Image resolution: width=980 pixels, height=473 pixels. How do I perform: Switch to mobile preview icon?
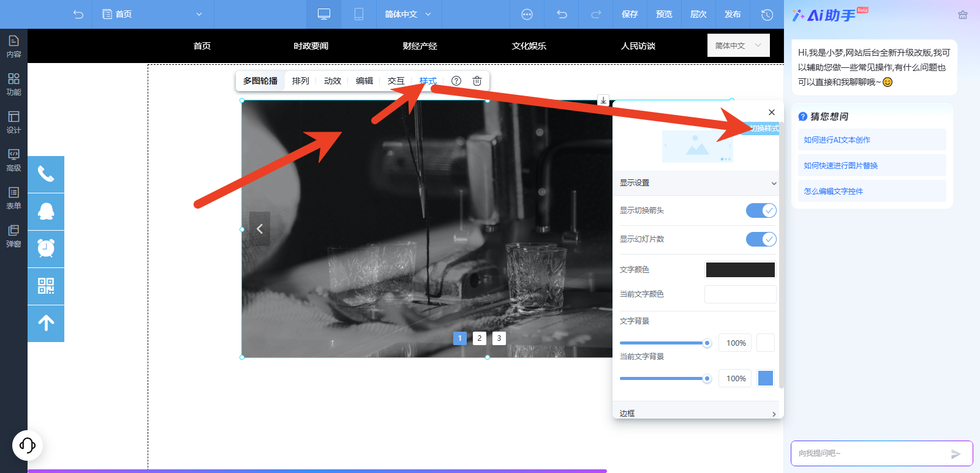click(x=359, y=14)
